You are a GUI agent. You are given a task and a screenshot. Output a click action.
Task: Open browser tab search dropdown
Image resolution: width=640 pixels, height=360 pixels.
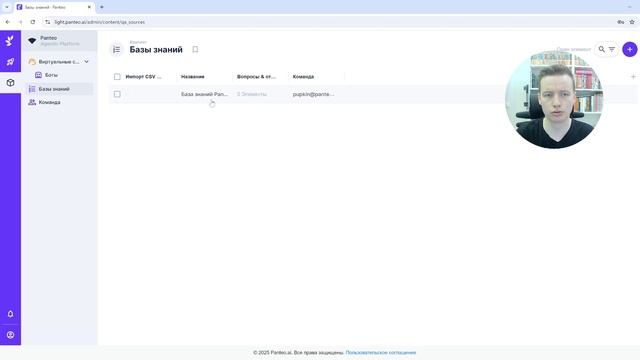coord(7,7)
